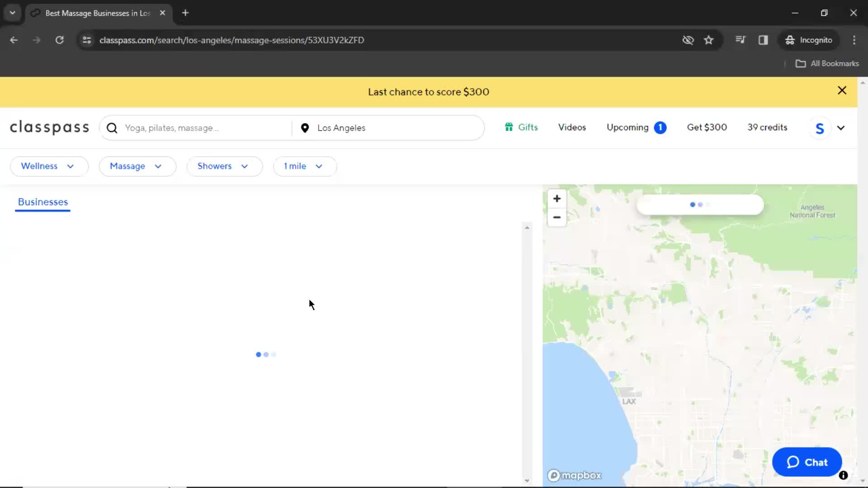Open a new browser tab

(x=185, y=13)
